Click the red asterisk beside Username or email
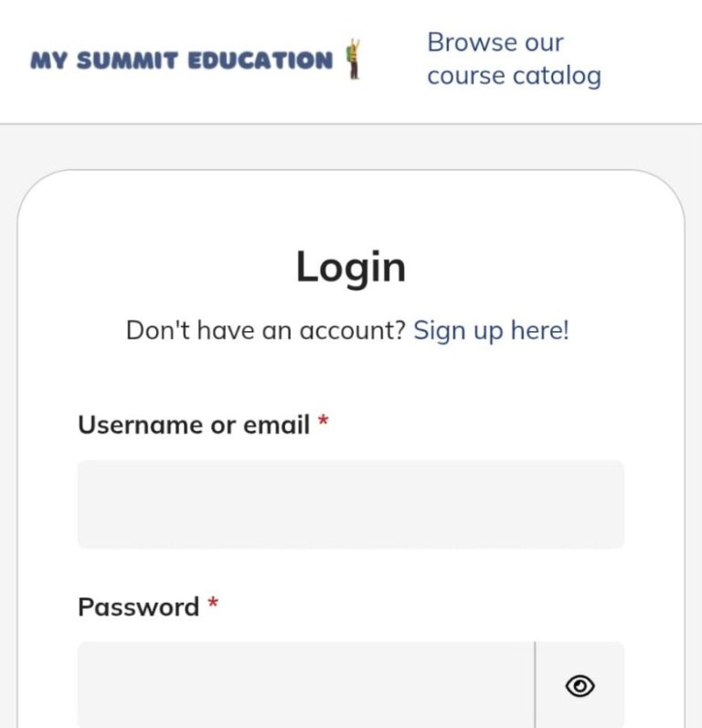Screen dimensions: 702x728 323,421
